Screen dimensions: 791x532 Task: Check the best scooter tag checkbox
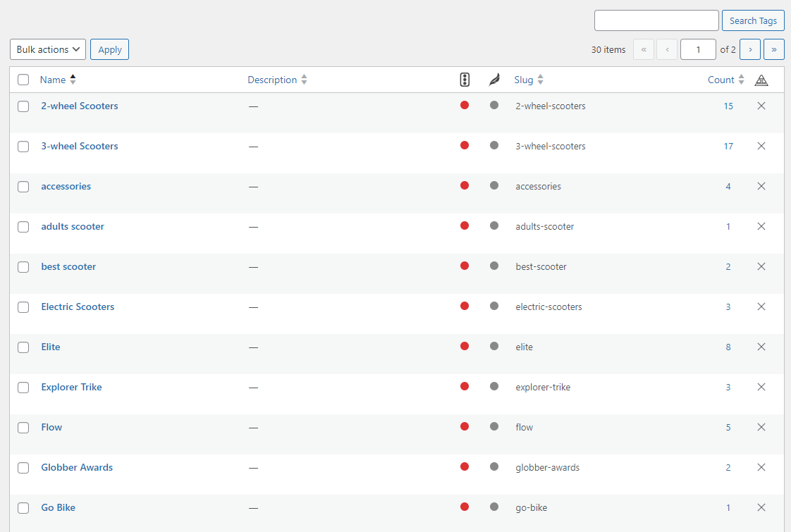[23, 267]
